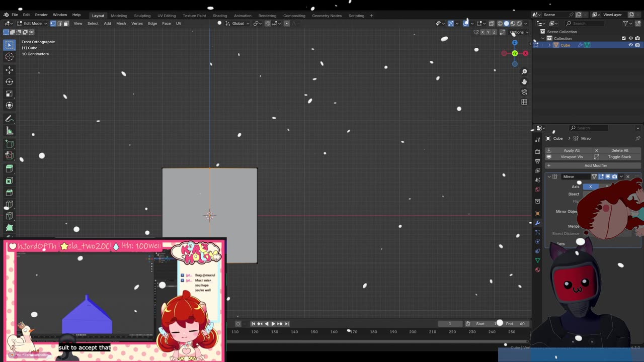This screenshot has width=644, height=362.
Task: Open the Render menu
Action: pyautogui.click(x=41, y=15)
